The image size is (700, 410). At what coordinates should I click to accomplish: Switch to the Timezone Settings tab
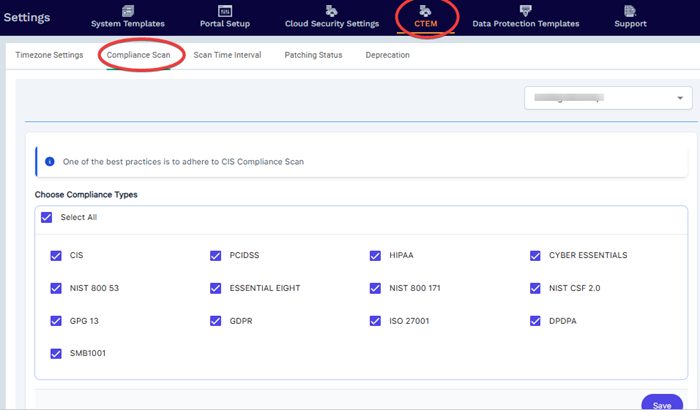49,55
